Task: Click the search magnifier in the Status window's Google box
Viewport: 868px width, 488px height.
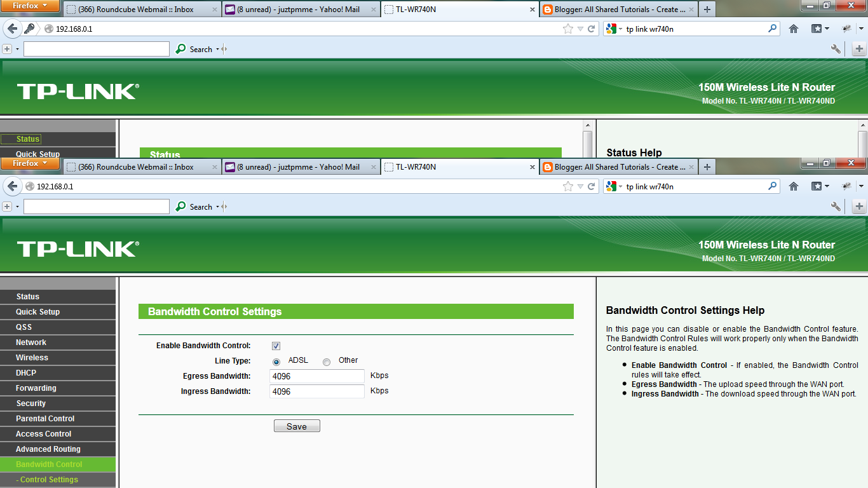Action: click(x=772, y=29)
